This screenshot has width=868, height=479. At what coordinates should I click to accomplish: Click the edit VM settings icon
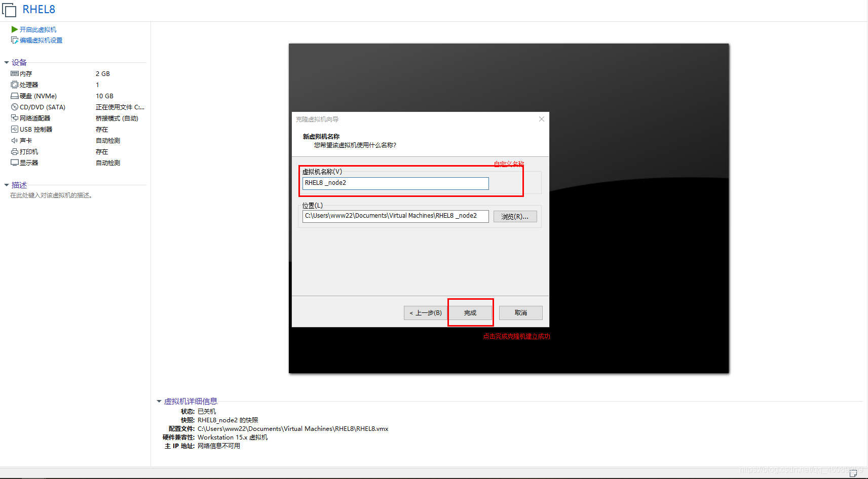point(15,40)
